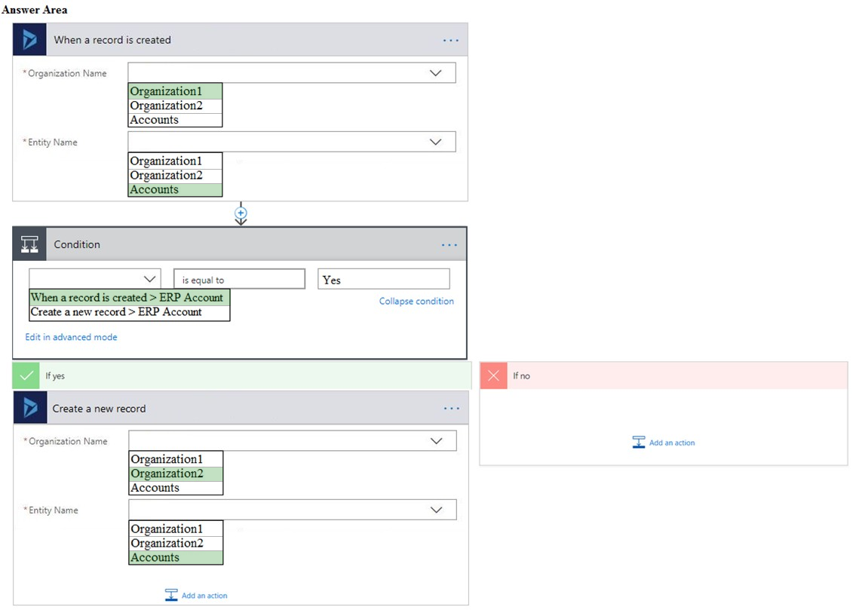Select Organization2 in Create record's Organization Name list
Viewport: 853px width, 616px height.
click(x=176, y=473)
